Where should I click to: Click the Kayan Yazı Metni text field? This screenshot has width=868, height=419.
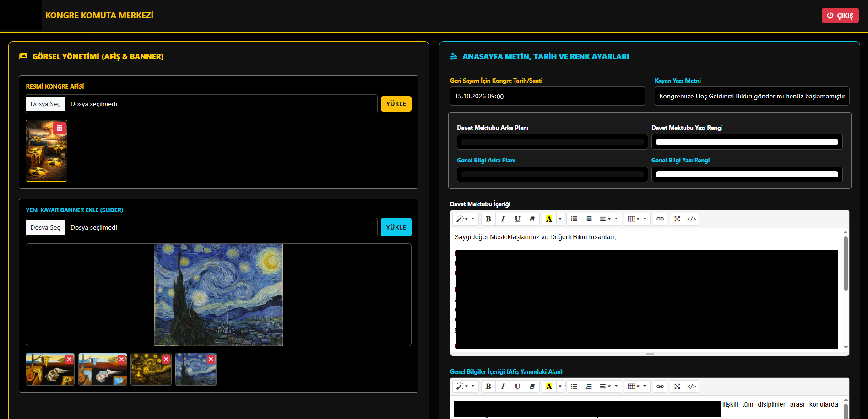point(752,96)
